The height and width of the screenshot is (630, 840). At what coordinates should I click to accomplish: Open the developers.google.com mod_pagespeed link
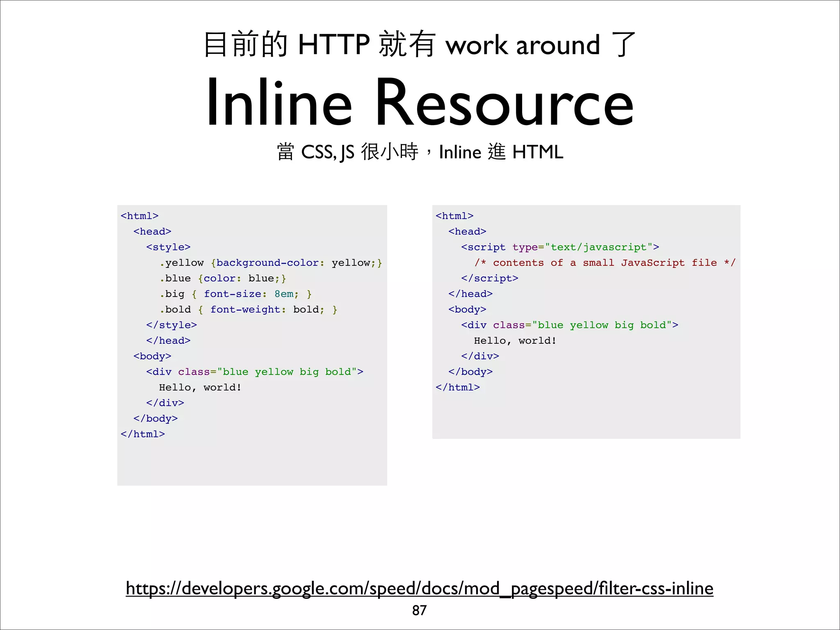420,589
